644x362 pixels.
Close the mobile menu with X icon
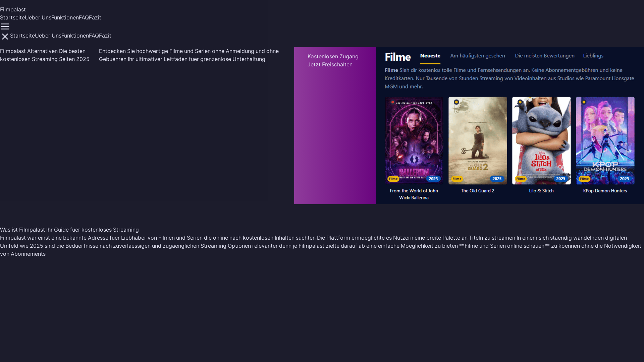tap(5, 37)
